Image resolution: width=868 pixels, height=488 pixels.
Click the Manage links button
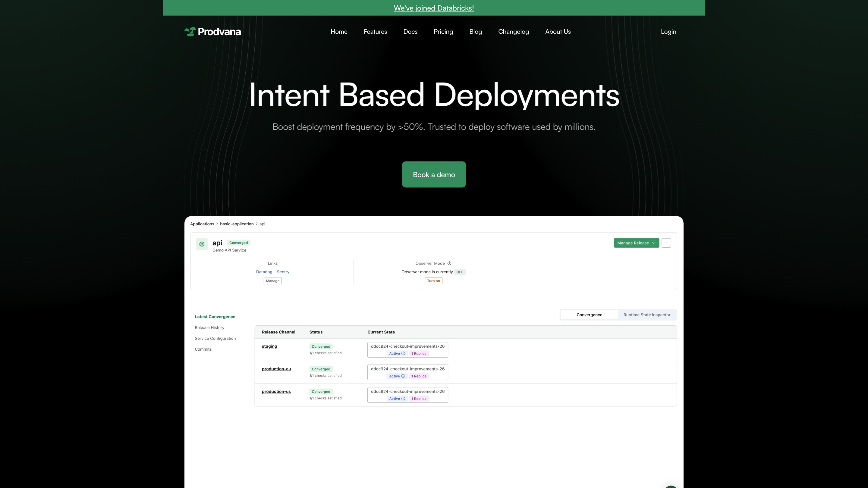pyautogui.click(x=272, y=281)
